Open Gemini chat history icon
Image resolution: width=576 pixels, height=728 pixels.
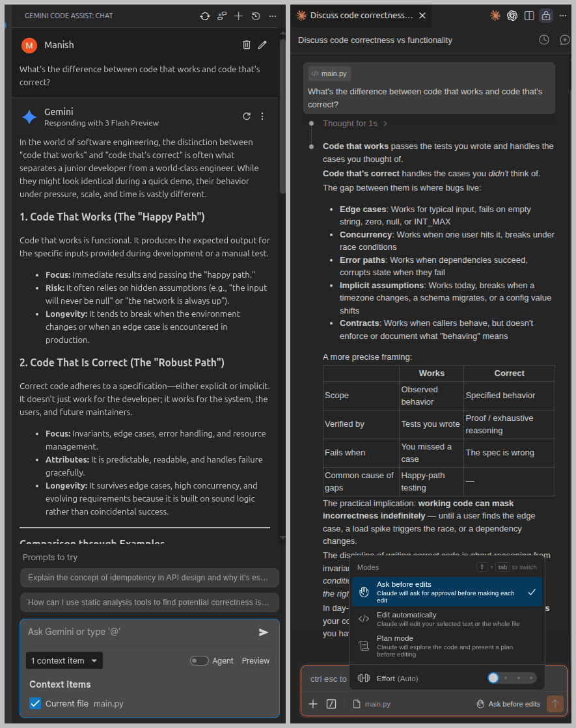click(x=256, y=16)
